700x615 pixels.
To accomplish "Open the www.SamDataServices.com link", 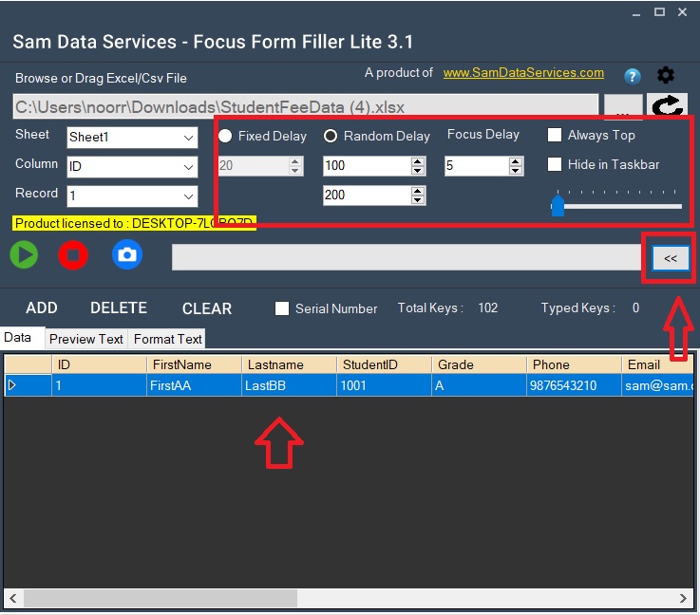I will pos(523,73).
